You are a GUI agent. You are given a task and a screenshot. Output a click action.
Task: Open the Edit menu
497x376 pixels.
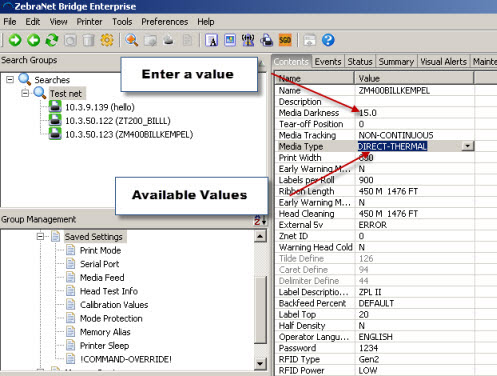tap(33, 22)
